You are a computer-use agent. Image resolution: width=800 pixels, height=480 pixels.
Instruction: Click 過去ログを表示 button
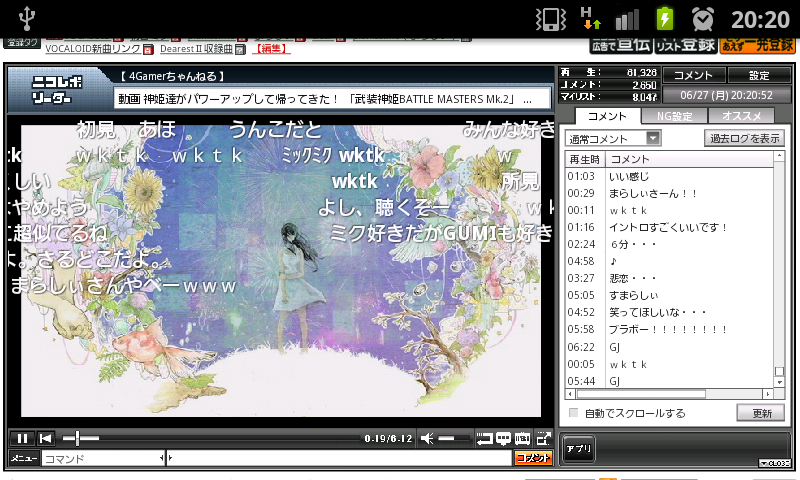point(744,138)
